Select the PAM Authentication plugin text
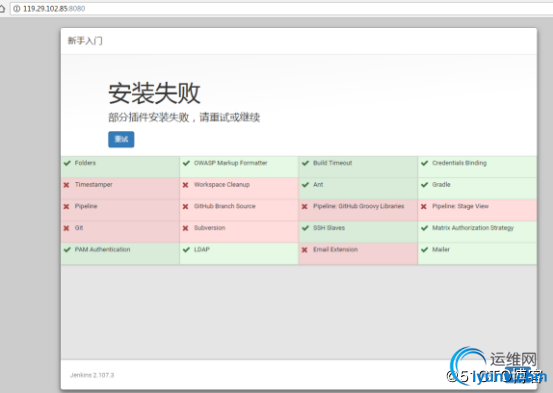 (x=102, y=249)
